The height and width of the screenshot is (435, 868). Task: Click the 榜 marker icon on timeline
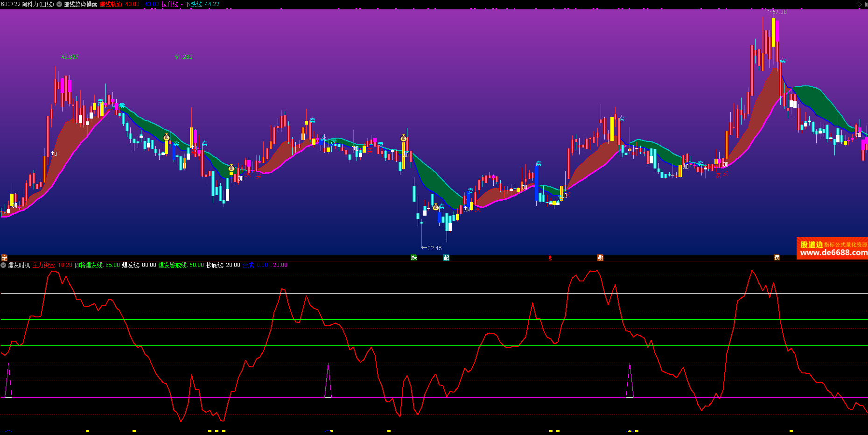click(x=777, y=258)
